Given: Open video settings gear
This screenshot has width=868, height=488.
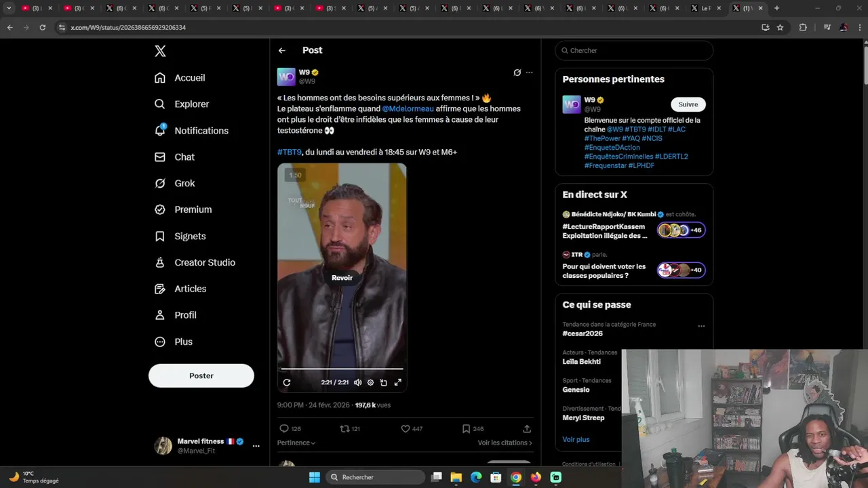Looking at the screenshot, I should pos(370,383).
